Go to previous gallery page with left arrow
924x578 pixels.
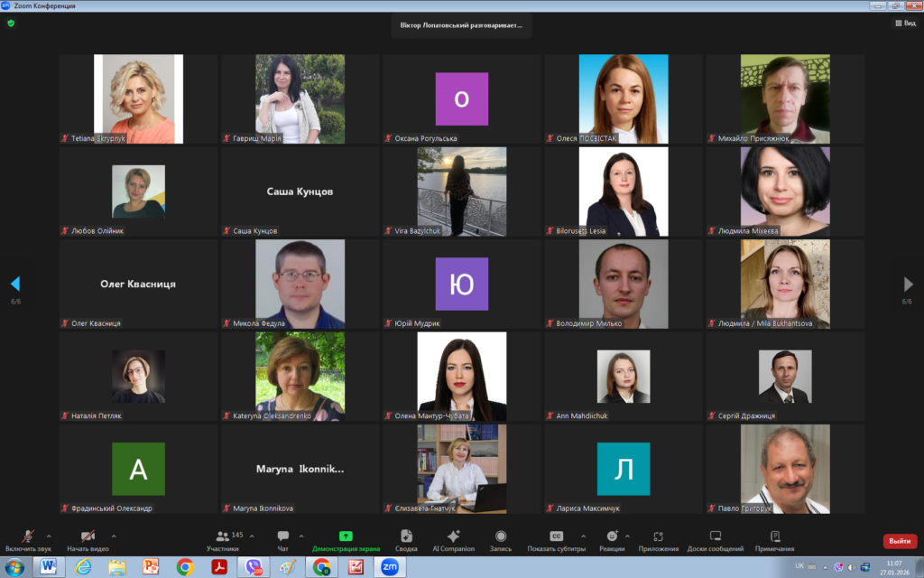pos(14,284)
